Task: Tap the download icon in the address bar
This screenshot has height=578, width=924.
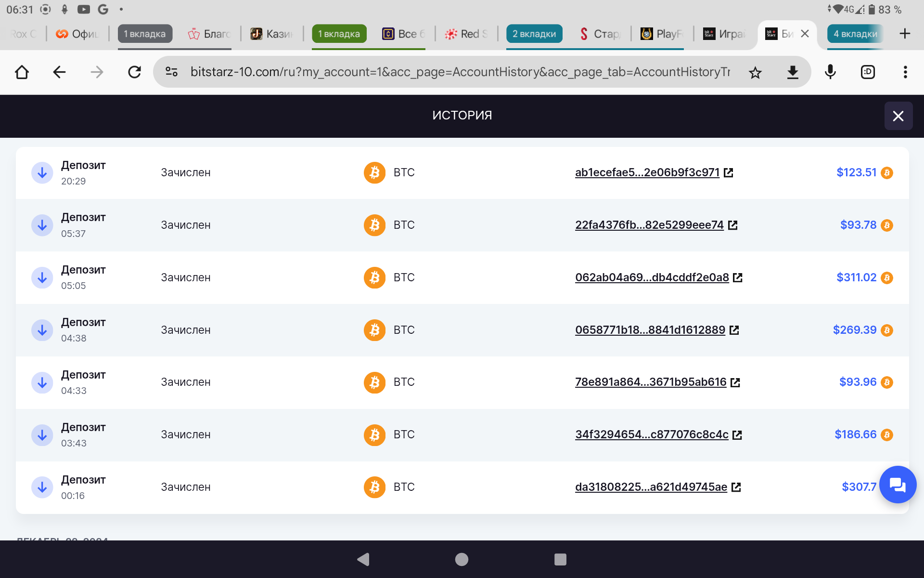Action: (x=792, y=73)
